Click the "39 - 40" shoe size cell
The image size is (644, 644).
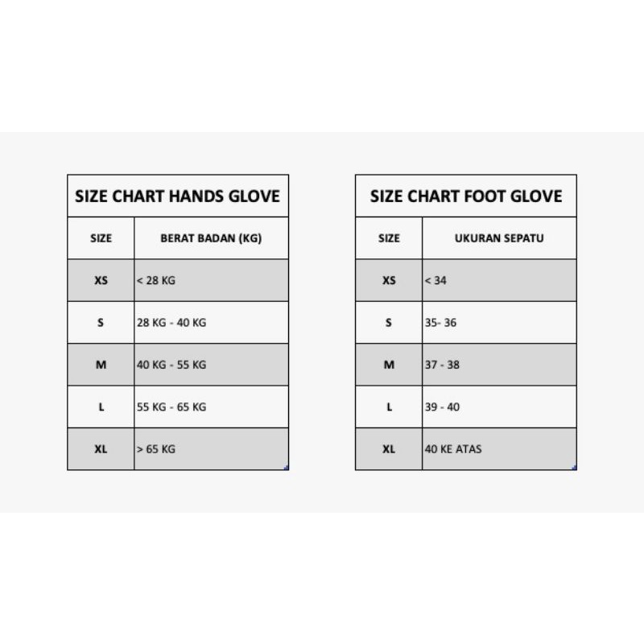(499, 407)
